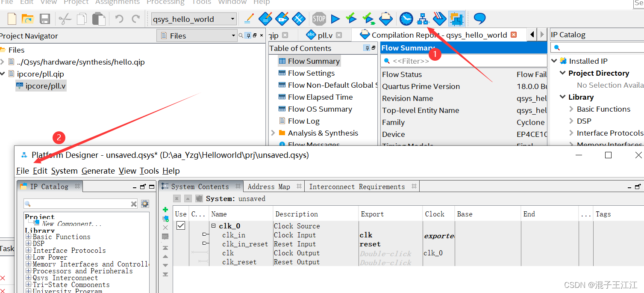
Task: Switch to the Interconnect Requirements tab
Action: pyautogui.click(x=357, y=186)
